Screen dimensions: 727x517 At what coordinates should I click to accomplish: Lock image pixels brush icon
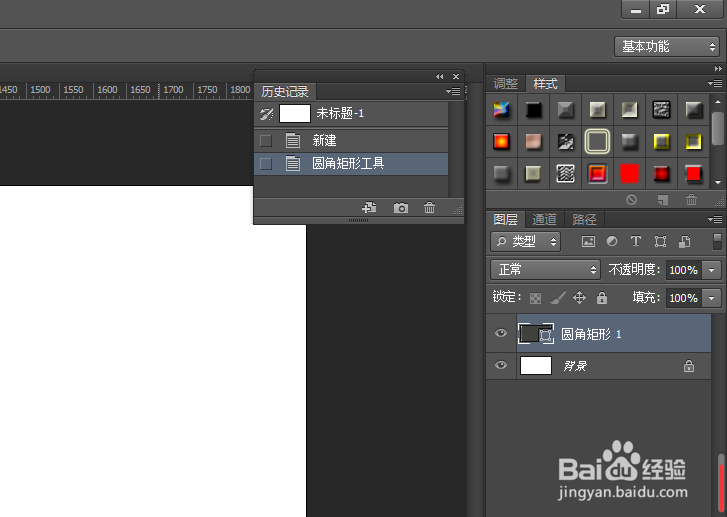[x=558, y=298]
